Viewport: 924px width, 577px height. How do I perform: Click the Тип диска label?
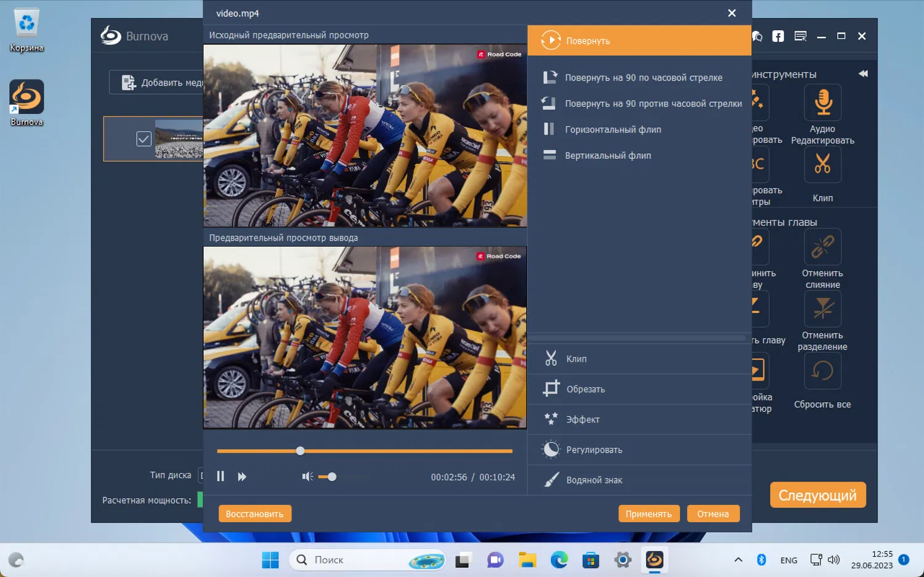coord(171,475)
